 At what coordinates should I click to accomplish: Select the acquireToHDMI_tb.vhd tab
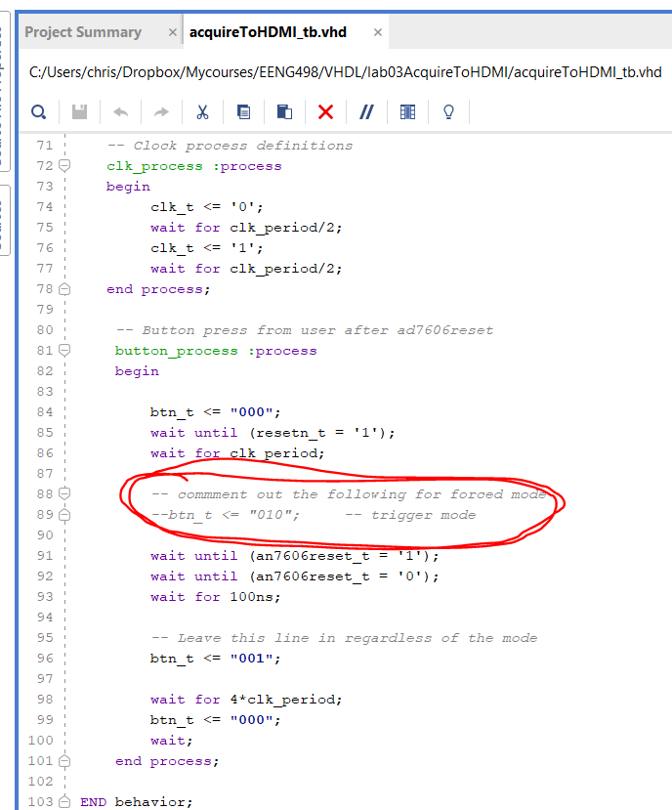268,32
